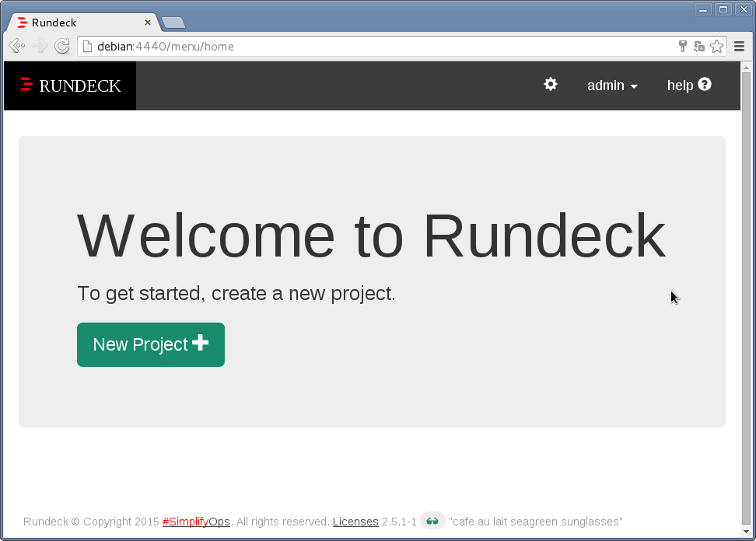Viewport: 756px width, 541px height.
Task: Open the Licenses link
Action: (355, 522)
